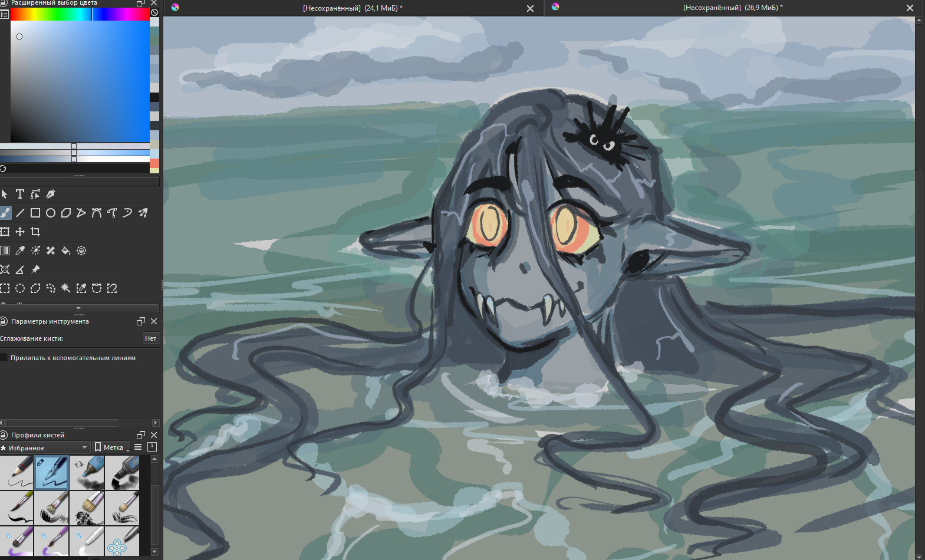Activate the Gradient tool

[x=5, y=251]
